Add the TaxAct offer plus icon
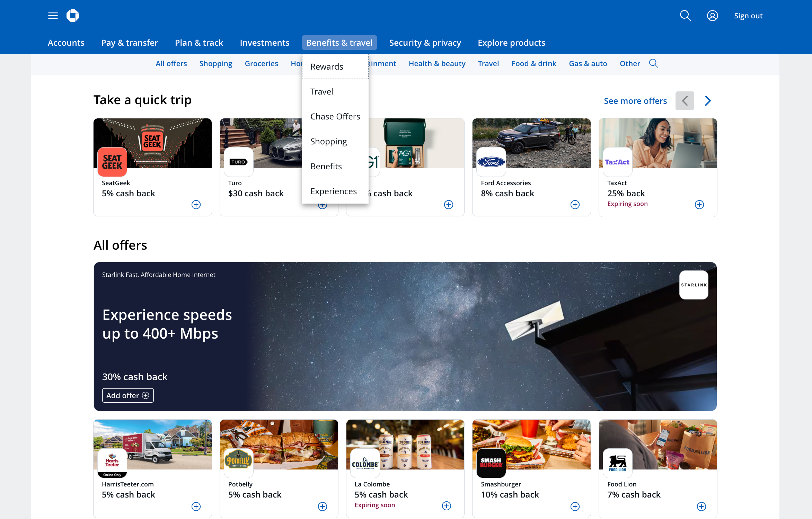Screen dimensions: 812x519 pos(699,205)
